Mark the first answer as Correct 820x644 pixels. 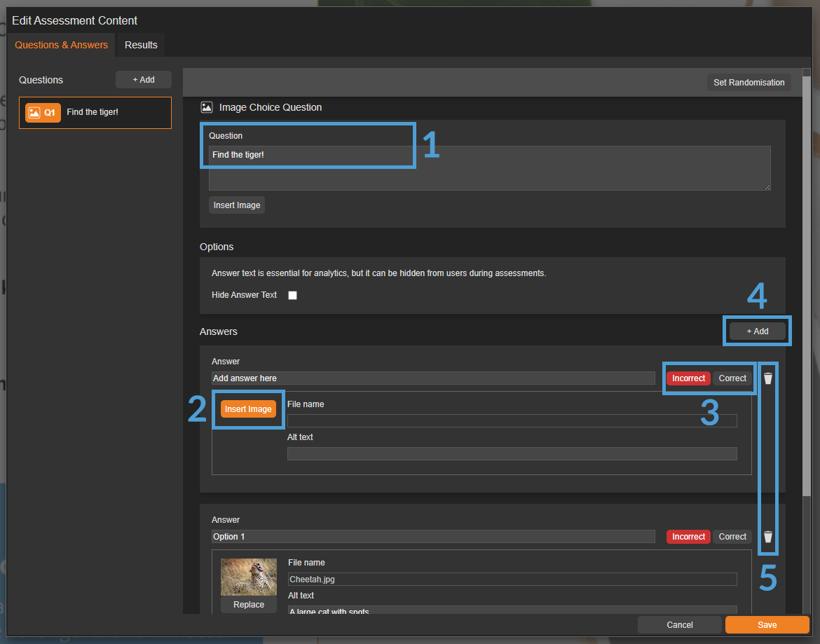(x=732, y=378)
